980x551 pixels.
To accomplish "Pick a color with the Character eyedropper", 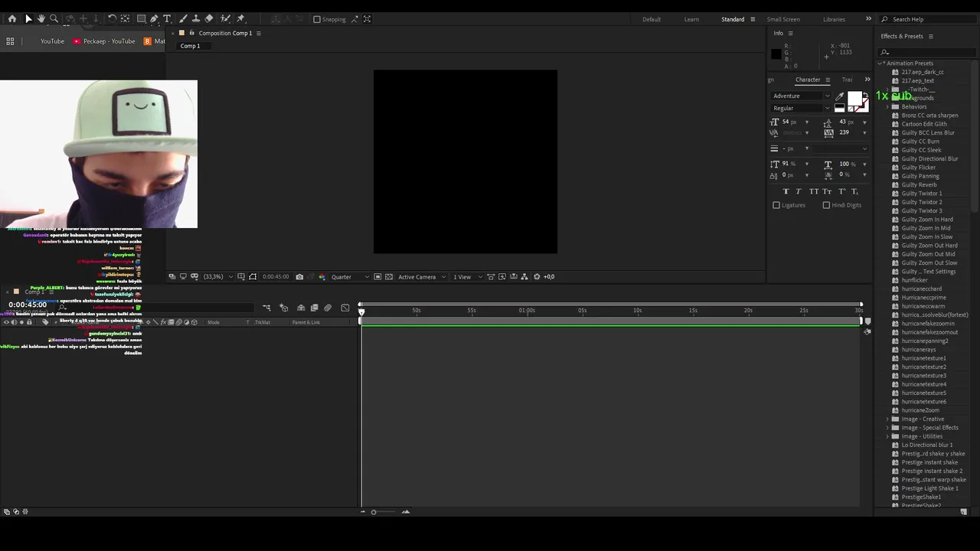I will tap(839, 96).
